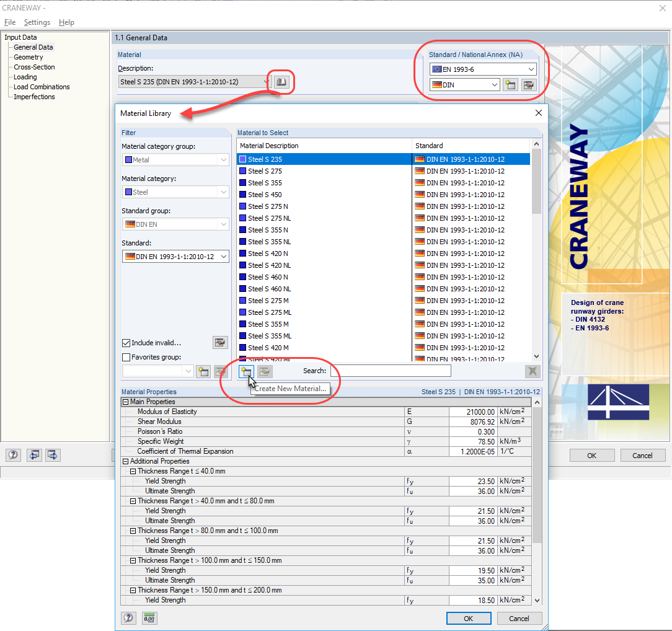Select Geometry in the Input Data tree

click(29, 57)
